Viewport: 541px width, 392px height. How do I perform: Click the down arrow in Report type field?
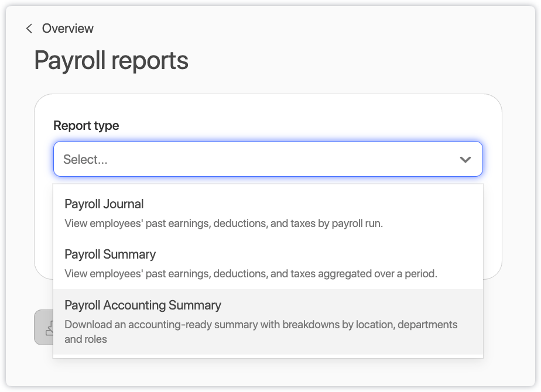(465, 159)
